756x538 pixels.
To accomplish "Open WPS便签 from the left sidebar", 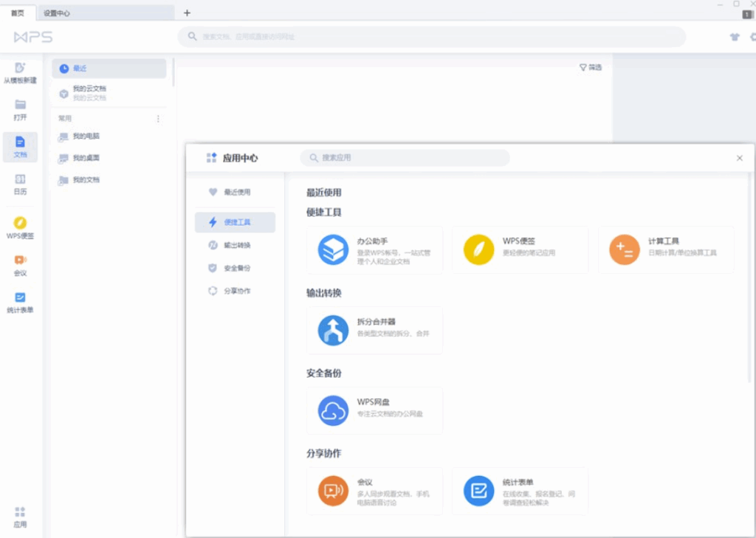I will point(20,229).
